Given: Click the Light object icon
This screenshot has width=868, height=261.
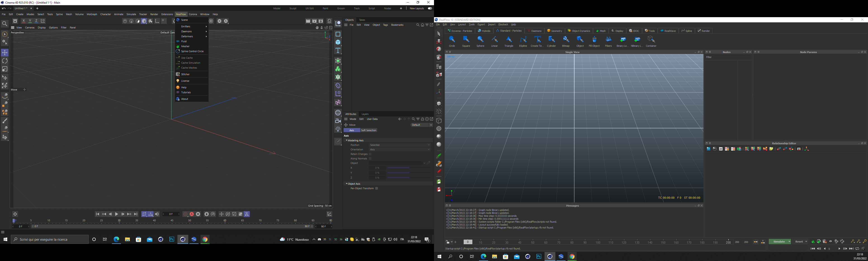Looking at the screenshot, I should [338, 129].
